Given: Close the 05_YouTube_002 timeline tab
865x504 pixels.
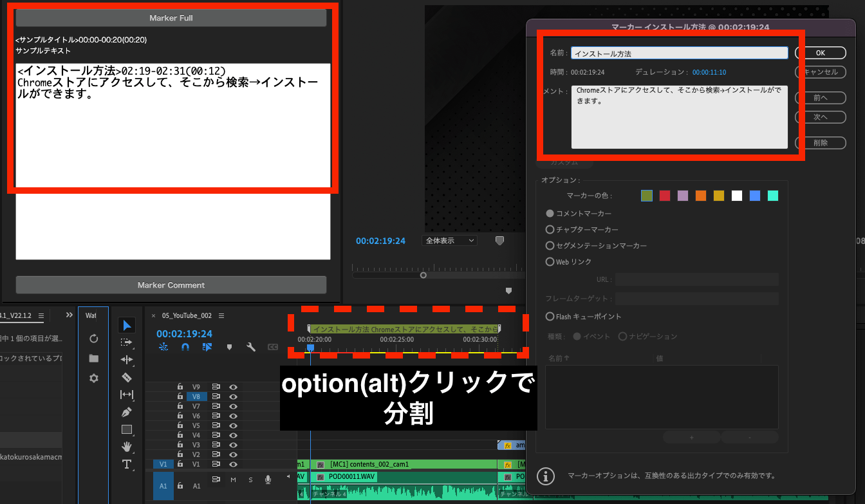Looking at the screenshot, I should point(153,315).
